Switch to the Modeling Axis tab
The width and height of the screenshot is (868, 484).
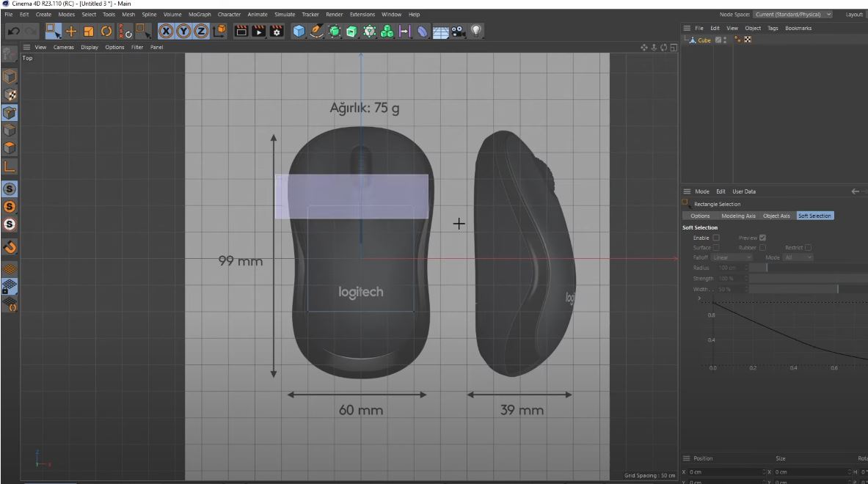point(738,216)
